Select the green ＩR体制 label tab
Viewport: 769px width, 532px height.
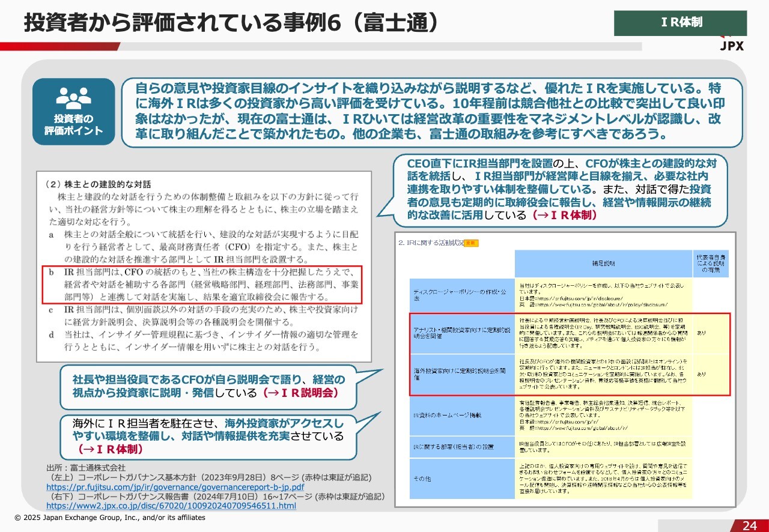[680, 23]
